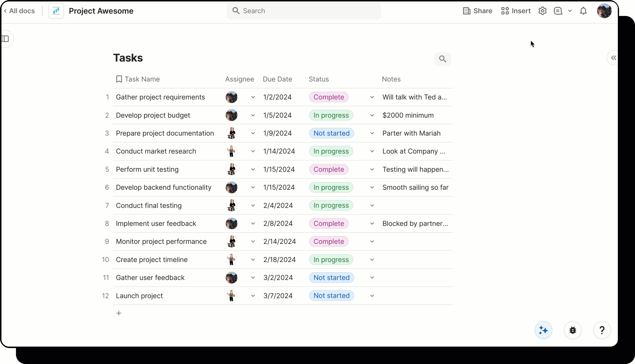Viewport: 635px width, 364px height.
Task: Click the table search magnifier icon
Action: point(443,59)
